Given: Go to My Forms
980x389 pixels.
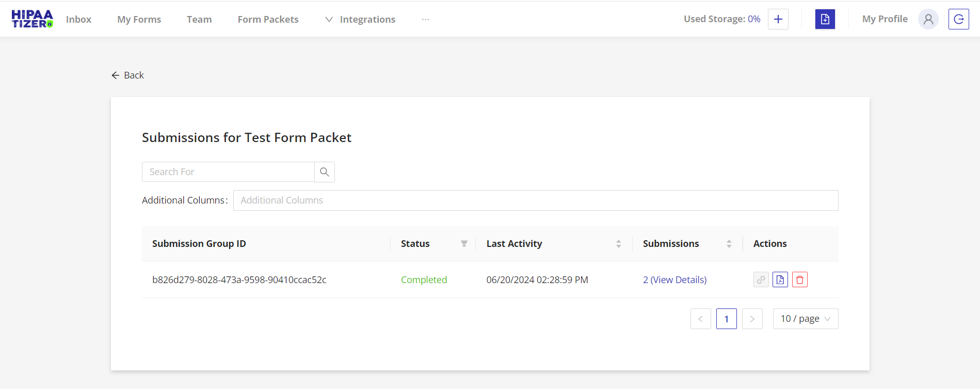Looking at the screenshot, I should point(139,19).
